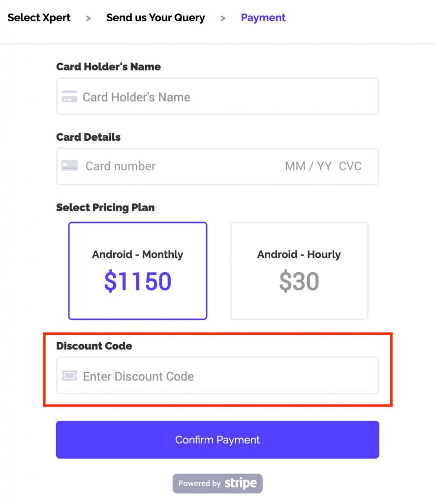This screenshot has width=436, height=504.
Task: Click the Powered by Stripe link
Action: pyautogui.click(x=217, y=483)
